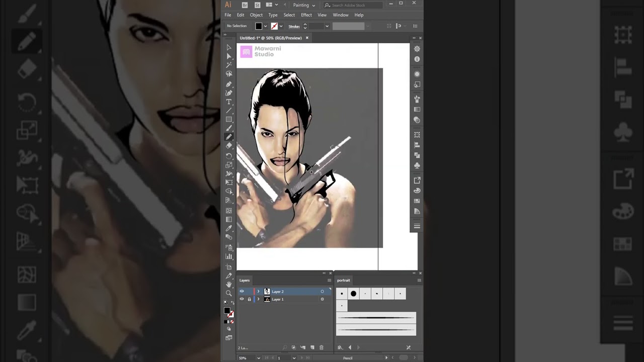Open the stroke color dropdown arrow
Viewport: 644px width, 362px height.
[281, 26]
